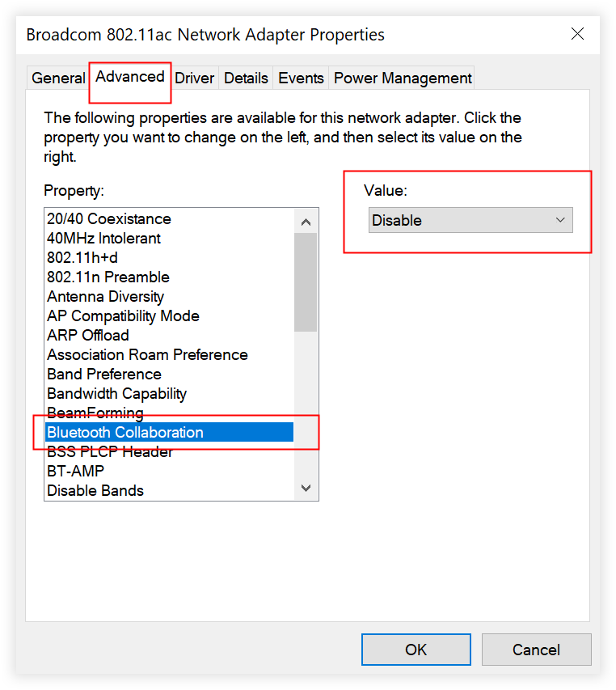
Task: Select the 802.11h+d property
Action: click(170, 257)
